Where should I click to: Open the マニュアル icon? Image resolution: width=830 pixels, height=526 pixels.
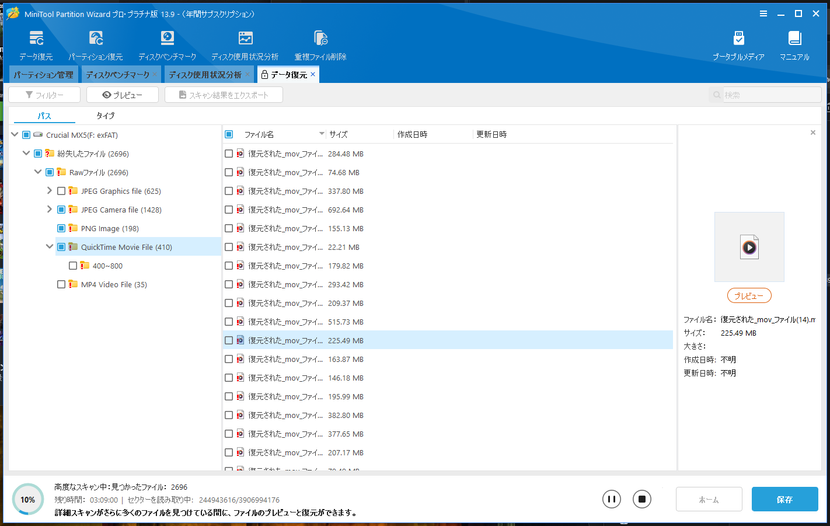coord(795,45)
